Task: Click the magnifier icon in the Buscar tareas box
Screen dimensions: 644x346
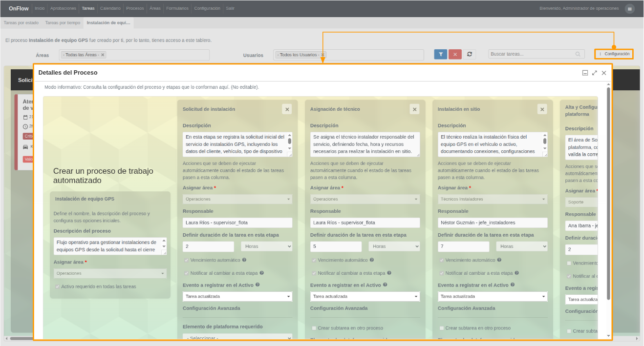Action: click(x=578, y=54)
